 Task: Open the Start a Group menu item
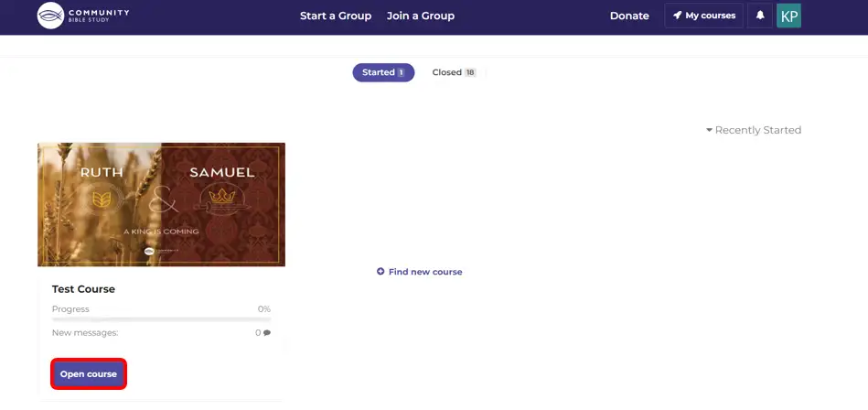(336, 16)
